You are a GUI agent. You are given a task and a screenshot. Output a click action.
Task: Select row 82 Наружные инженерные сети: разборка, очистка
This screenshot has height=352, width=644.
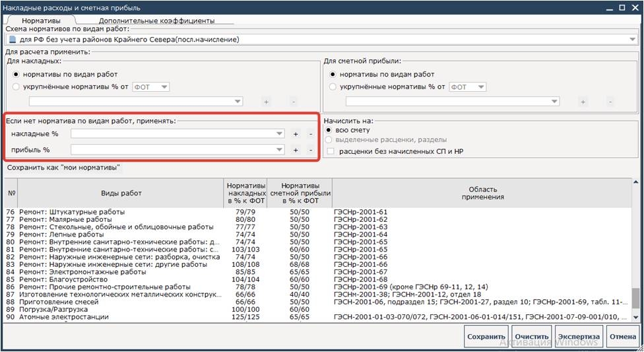click(x=318, y=257)
